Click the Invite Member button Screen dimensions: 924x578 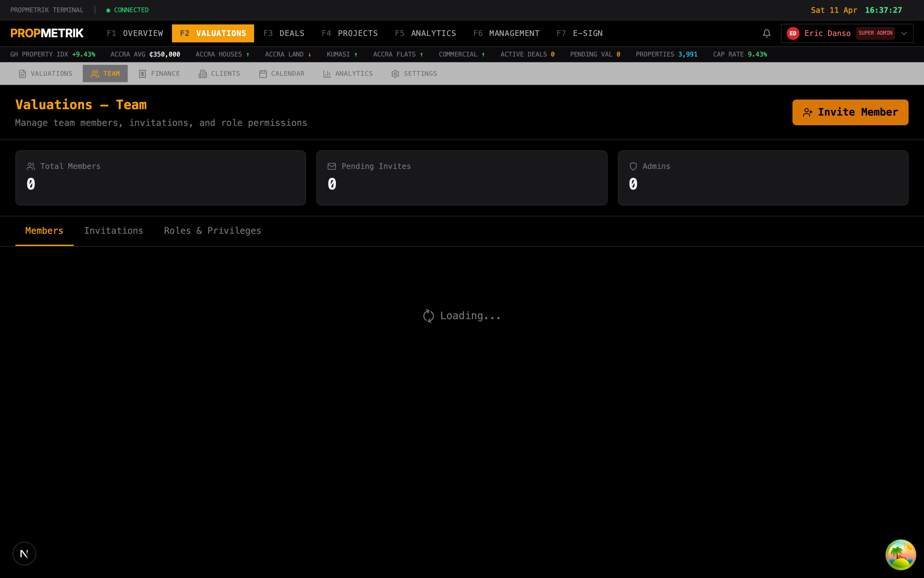850,112
